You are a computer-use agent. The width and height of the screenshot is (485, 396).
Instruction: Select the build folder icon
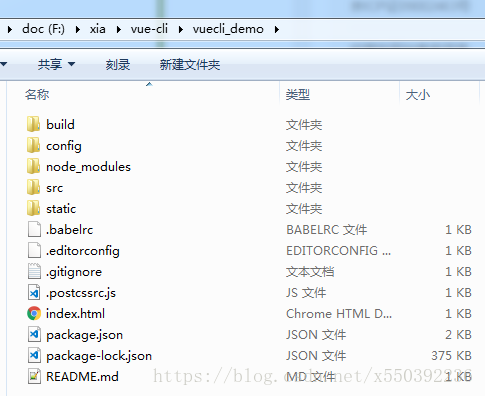point(34,124)
